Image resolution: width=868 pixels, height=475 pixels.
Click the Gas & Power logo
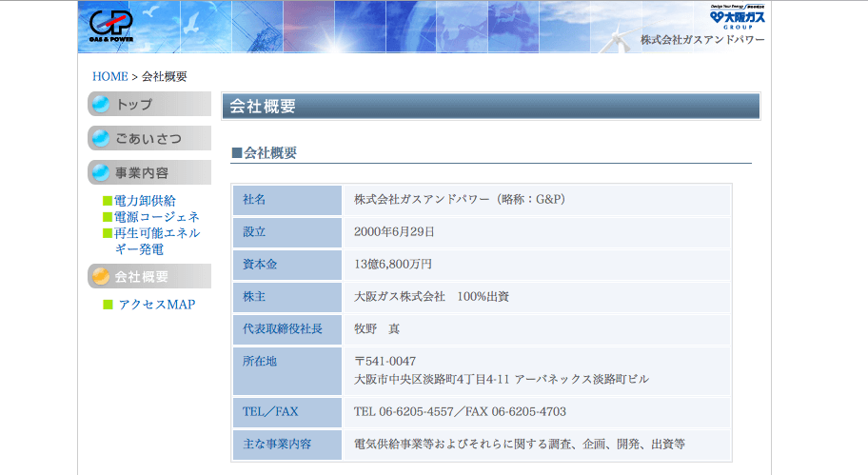tap(111, 27)
